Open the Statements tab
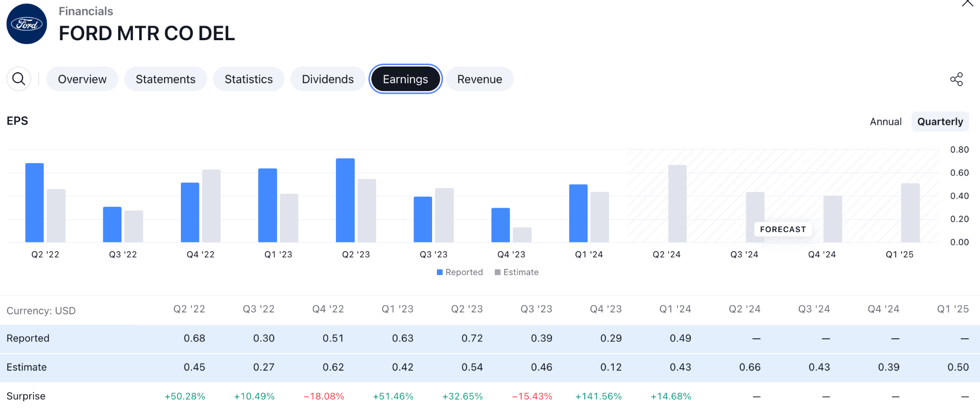Screen dimensions: 980x410 pyautogui.click(x=166, y=79)
